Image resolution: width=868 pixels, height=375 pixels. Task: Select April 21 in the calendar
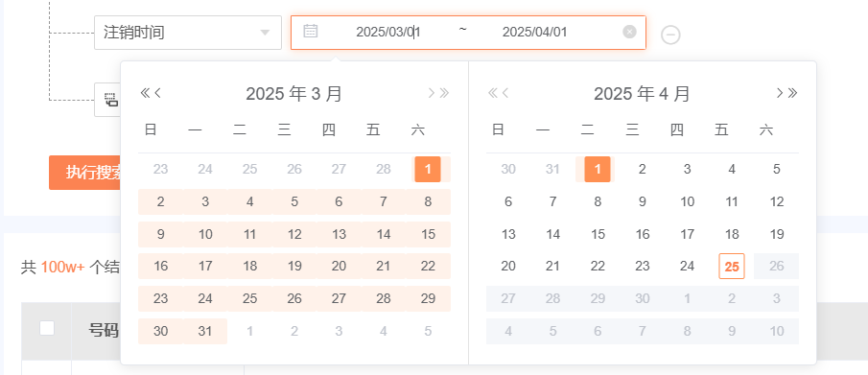point(553,267)
